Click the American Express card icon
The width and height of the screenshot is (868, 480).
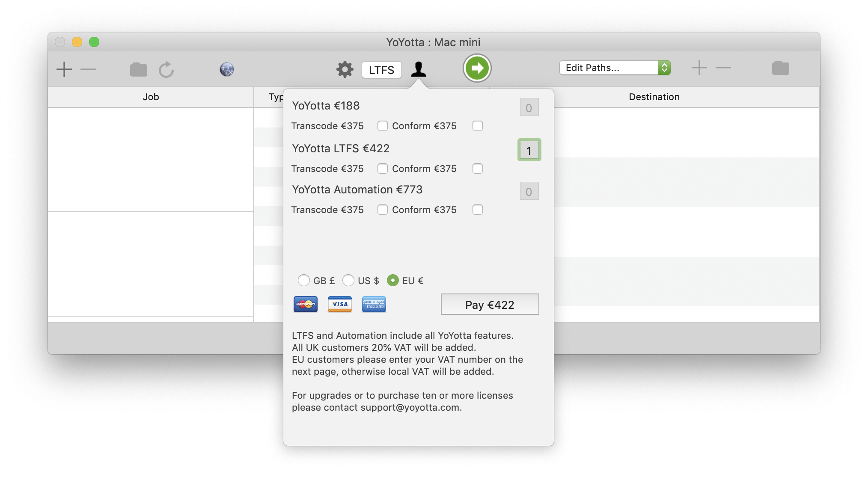click(x=374, y=304)
